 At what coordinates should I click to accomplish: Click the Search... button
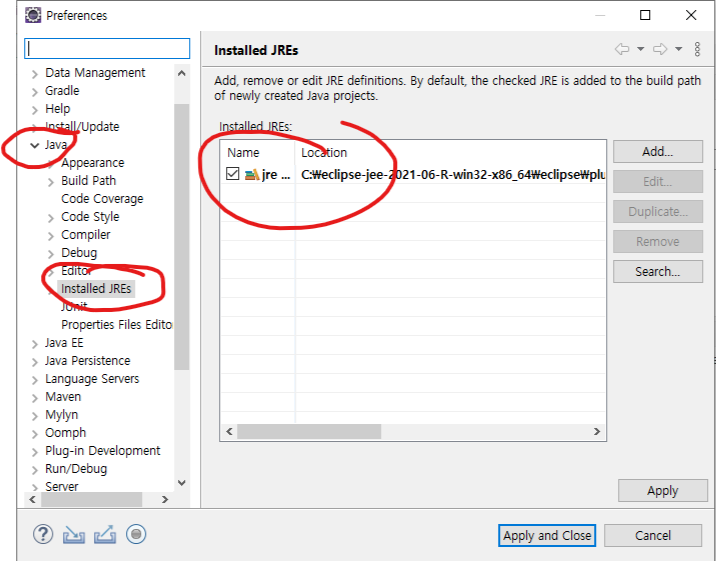pyautogui.click(x=658, y=272)
